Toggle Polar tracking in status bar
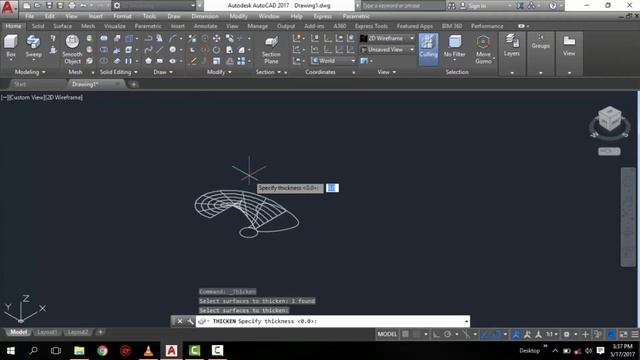The image size is (640, 360). tap(448, 334)
